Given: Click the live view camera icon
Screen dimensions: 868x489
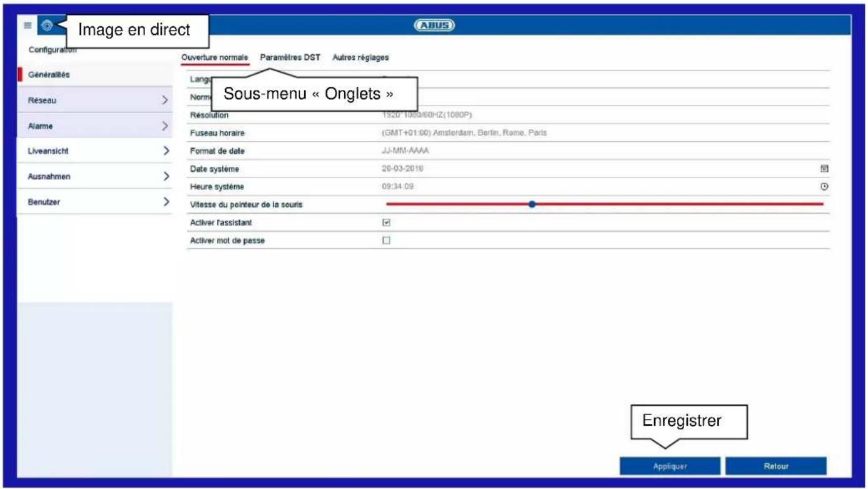Looking at the screenshot, I should pyautogui.click(x=47, y=26).
